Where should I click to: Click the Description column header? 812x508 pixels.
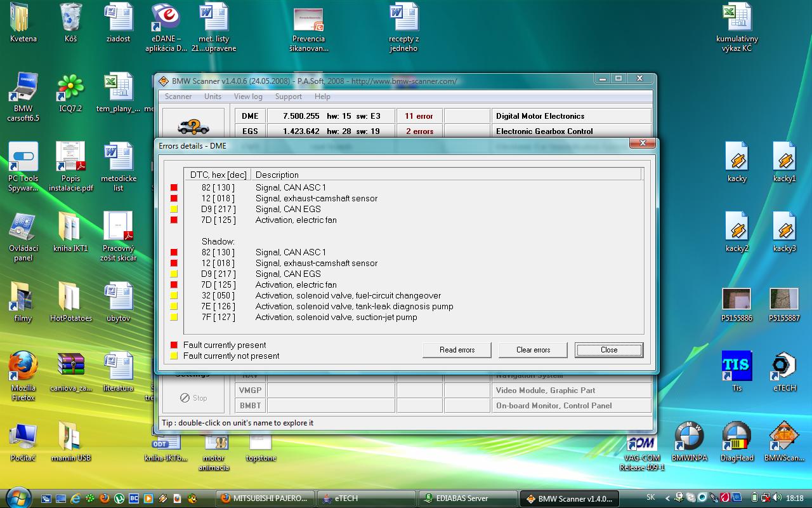click(277, 175)
